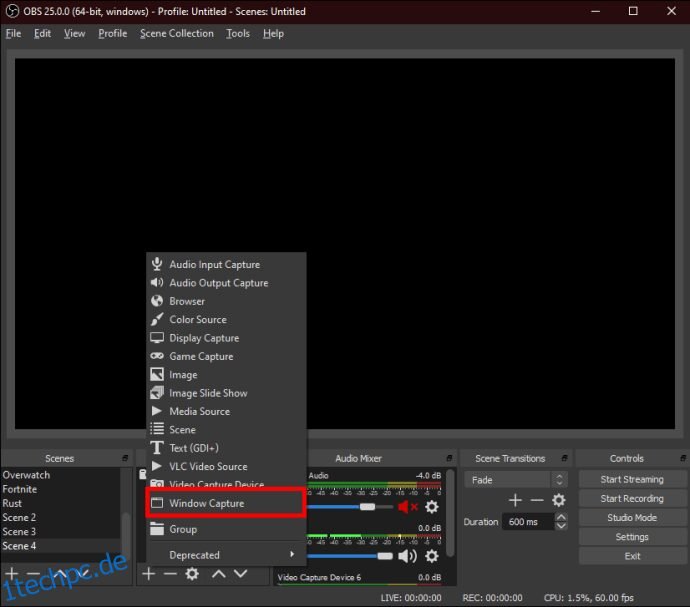Decrease transition duration with down arrow
Image resolution: width=690 pixels, height=607 pixels.
tap(561, 526)
